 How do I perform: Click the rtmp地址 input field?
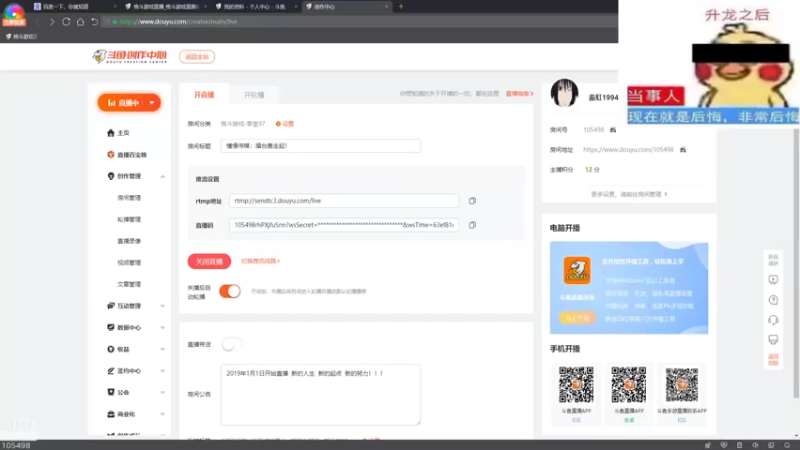click(344, 201)
